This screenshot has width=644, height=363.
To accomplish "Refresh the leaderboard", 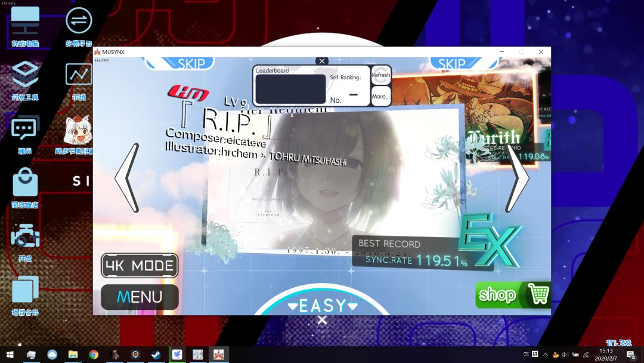I will click(380, 75).
